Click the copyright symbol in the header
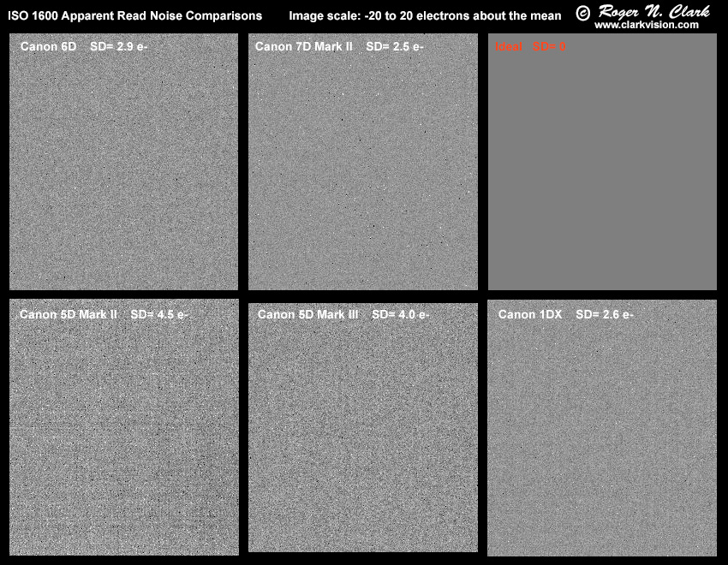Screen dimensions: 728x565 [x=582, y=13]
